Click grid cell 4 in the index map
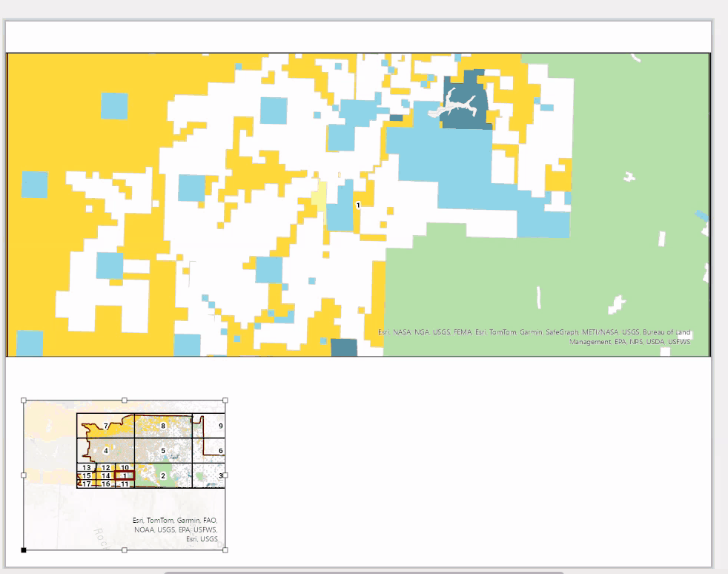Viewport: 728px width, 574px height. (105, 450)
